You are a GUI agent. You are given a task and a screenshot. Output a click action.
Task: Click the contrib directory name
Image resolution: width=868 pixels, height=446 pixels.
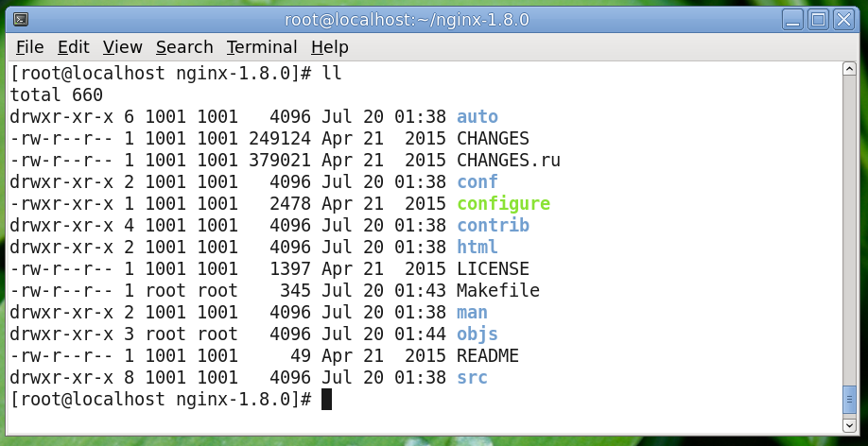493,226
